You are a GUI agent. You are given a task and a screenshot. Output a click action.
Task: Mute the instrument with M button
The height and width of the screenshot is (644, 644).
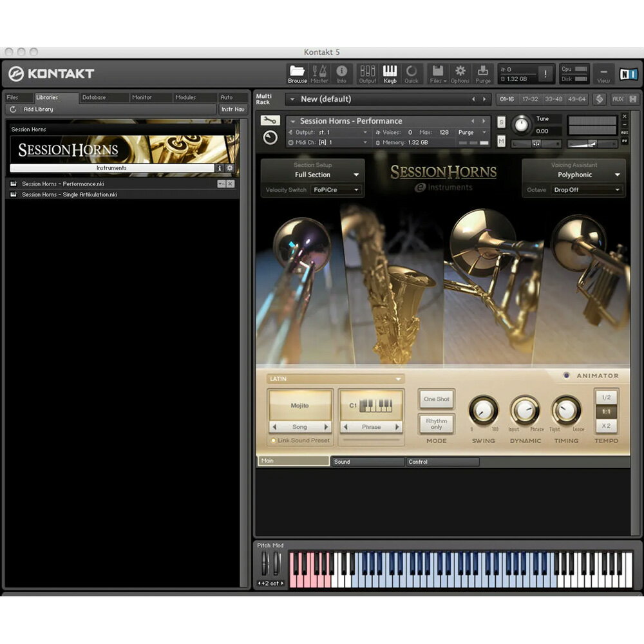coord(501,141)
